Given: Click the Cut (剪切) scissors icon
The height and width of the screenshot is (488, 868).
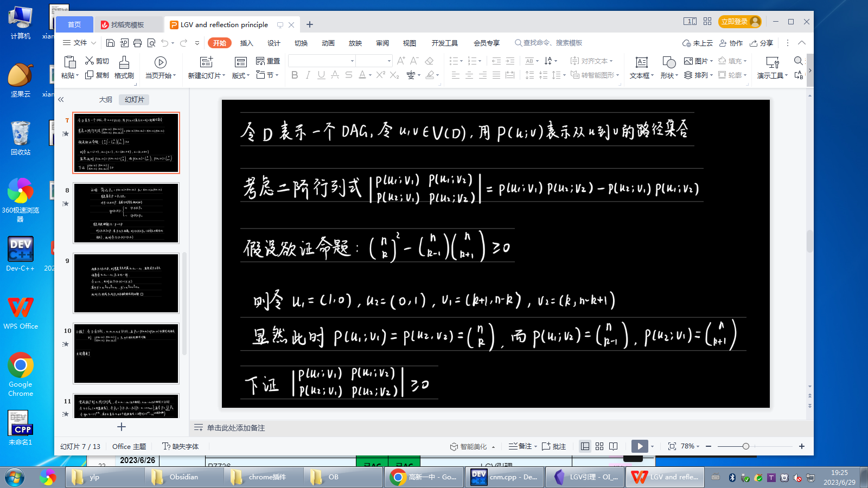Looking at the screenshot, I should click(x=90, y=61).
